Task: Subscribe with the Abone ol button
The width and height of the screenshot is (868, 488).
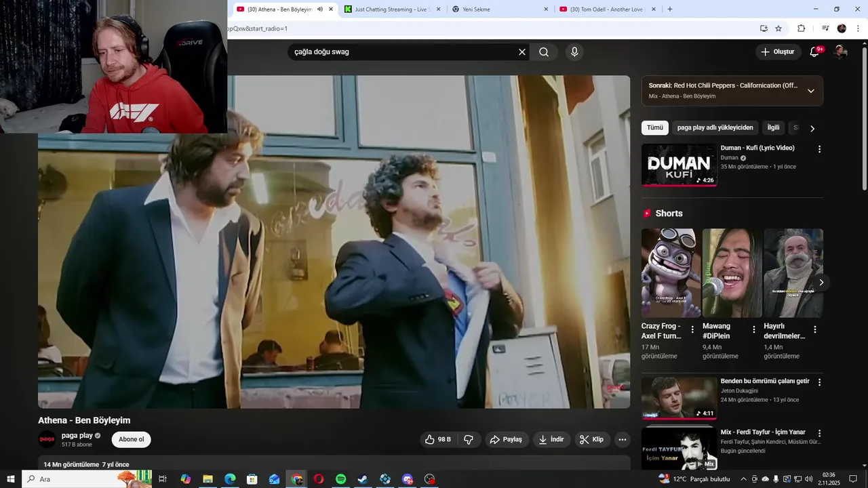Action: [x=131, y=439]
